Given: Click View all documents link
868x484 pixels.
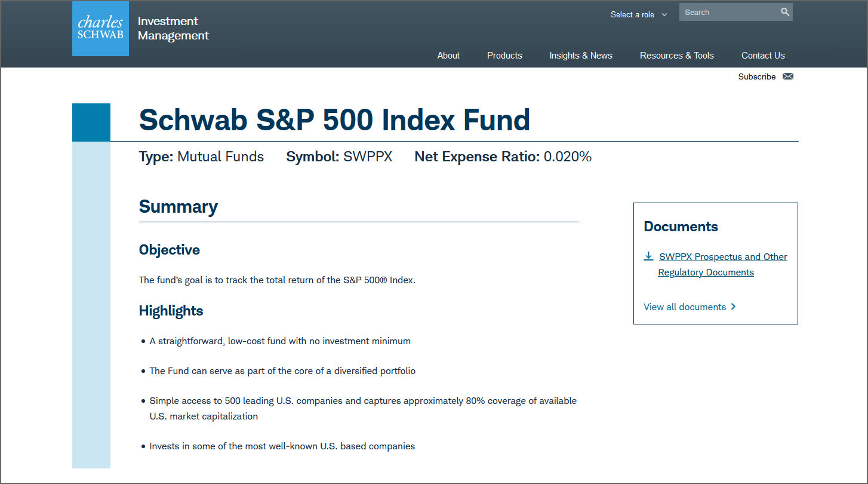Looking at the screenshot, I should pyautogui.click(x=685, y=307).
